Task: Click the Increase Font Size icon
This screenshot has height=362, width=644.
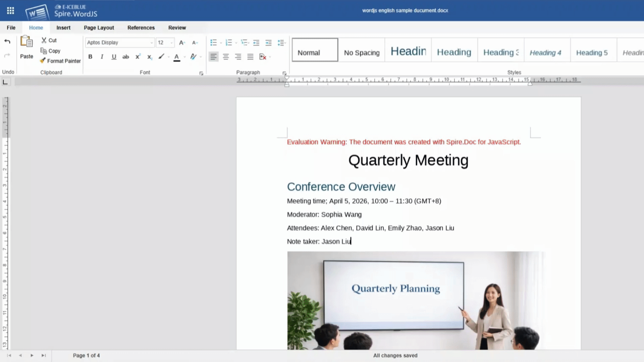Action: pos(182,43)
